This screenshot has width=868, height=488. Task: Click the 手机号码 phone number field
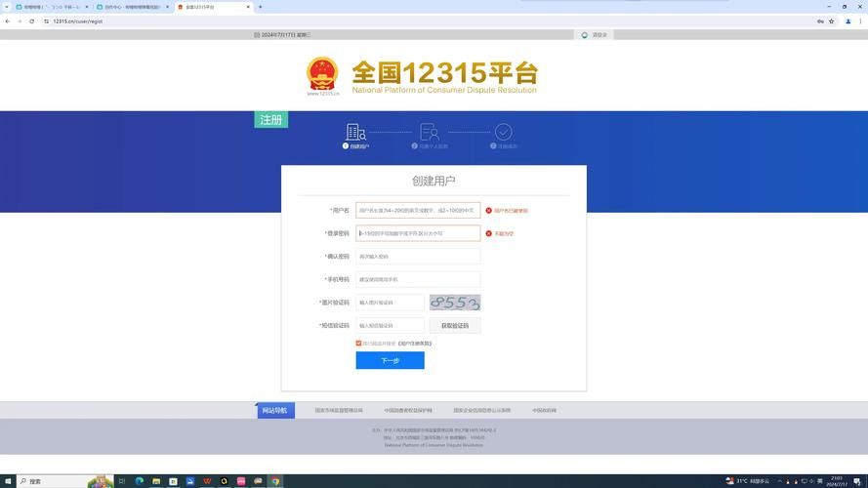point(418,279)
